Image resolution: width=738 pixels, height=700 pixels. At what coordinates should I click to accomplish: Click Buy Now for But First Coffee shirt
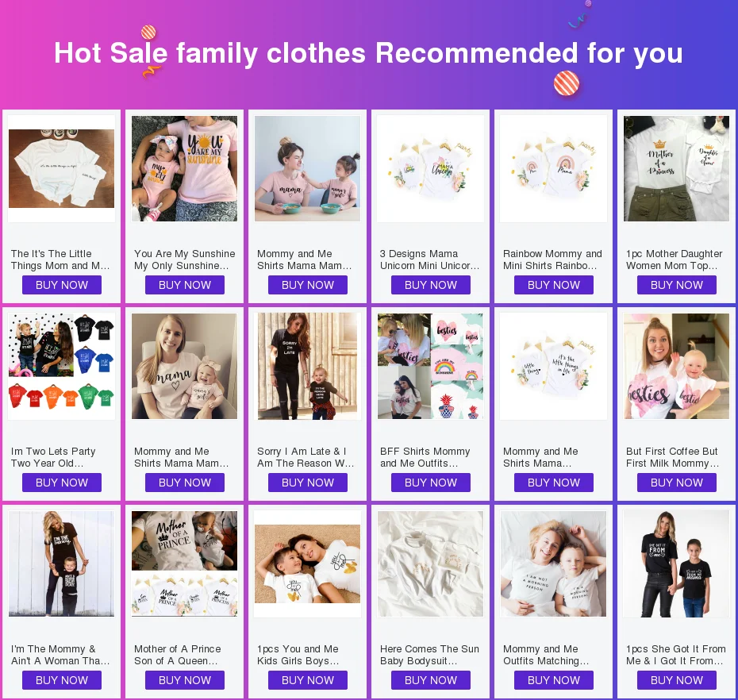click(676, 483)
